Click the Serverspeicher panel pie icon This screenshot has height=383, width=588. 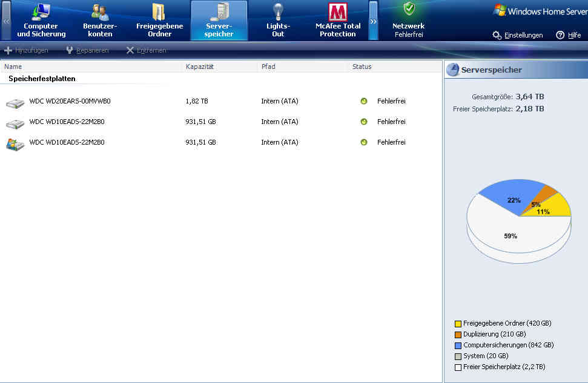(452, 70)
